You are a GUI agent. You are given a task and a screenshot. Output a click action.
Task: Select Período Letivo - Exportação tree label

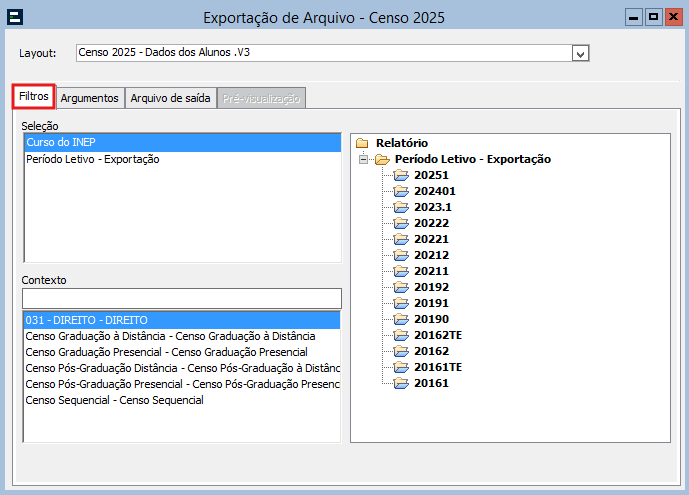click(x=473, y=159)
